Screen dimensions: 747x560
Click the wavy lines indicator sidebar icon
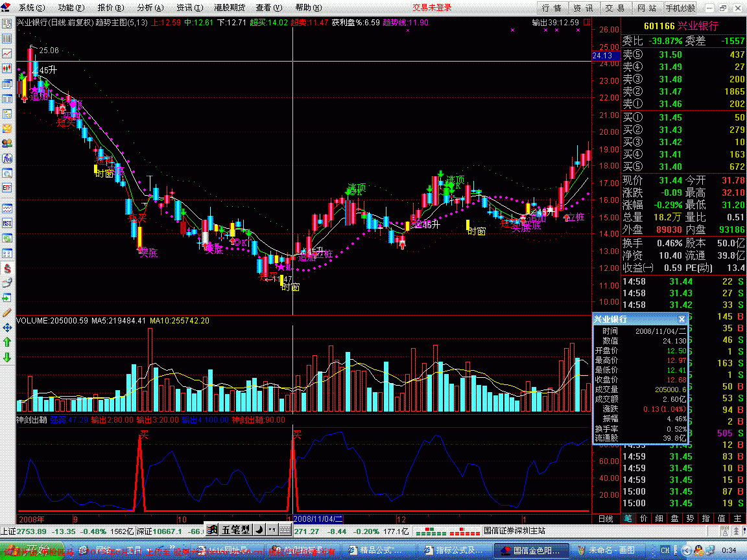click(x=7, y=208)
